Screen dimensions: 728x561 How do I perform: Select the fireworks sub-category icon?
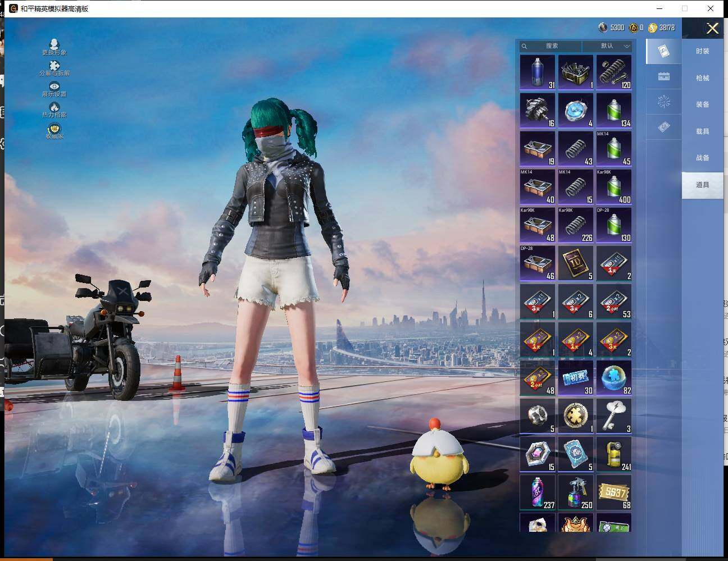[663, 102]
